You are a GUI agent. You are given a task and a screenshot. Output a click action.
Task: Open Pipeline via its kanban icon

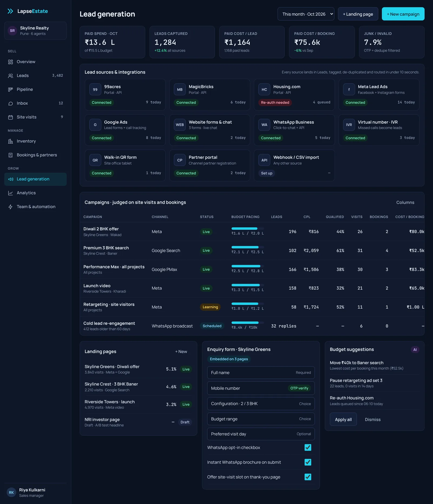11,90
